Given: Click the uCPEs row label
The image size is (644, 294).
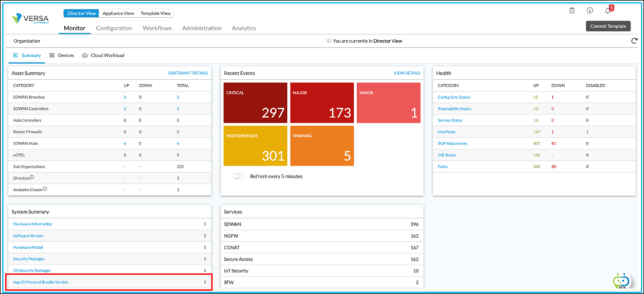Looking at the screenshot, I should tap(18, 155).
